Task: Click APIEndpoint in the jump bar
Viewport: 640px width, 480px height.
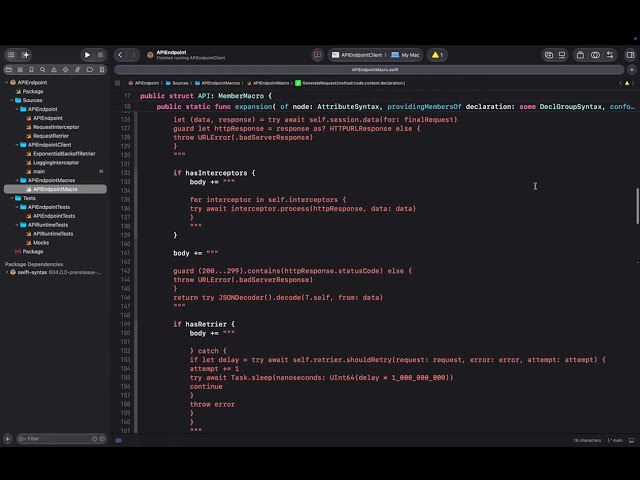Action: click(x=144, y=83)
